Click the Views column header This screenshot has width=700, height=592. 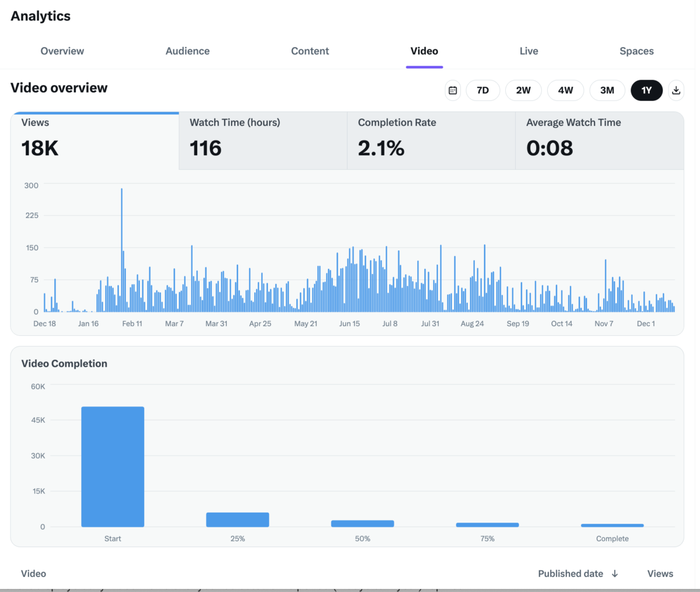tap(660, 573)
